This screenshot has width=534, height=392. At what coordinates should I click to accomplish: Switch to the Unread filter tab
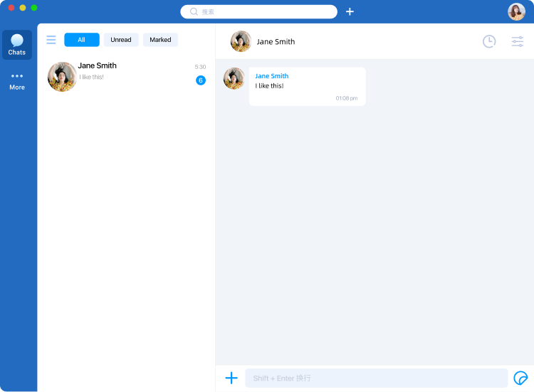[121, 40]
